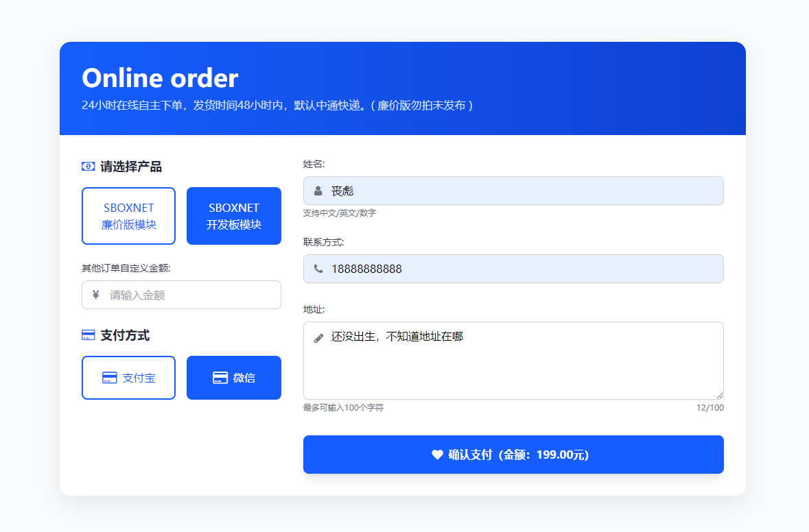809x532 pixels.
Task: Select SBOXNET 开发板模块 product option
Action: coord(234,216)
